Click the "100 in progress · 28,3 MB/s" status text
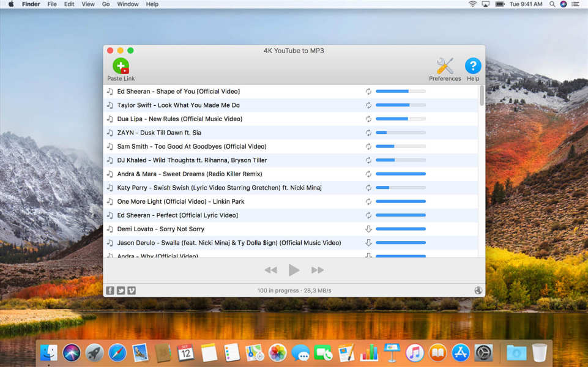 (294, 291)
